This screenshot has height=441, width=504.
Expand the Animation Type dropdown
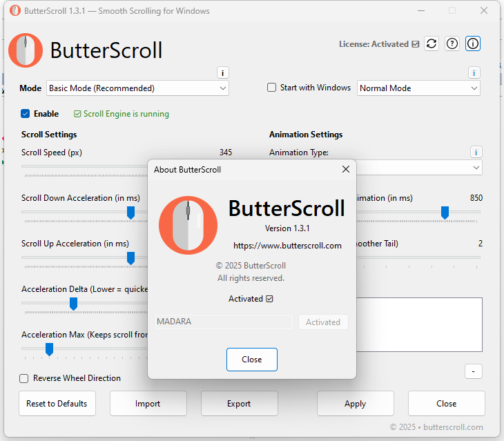(476, 168)
